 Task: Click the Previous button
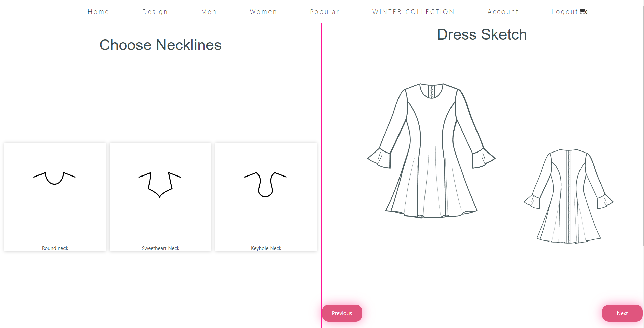click(342, 313)
